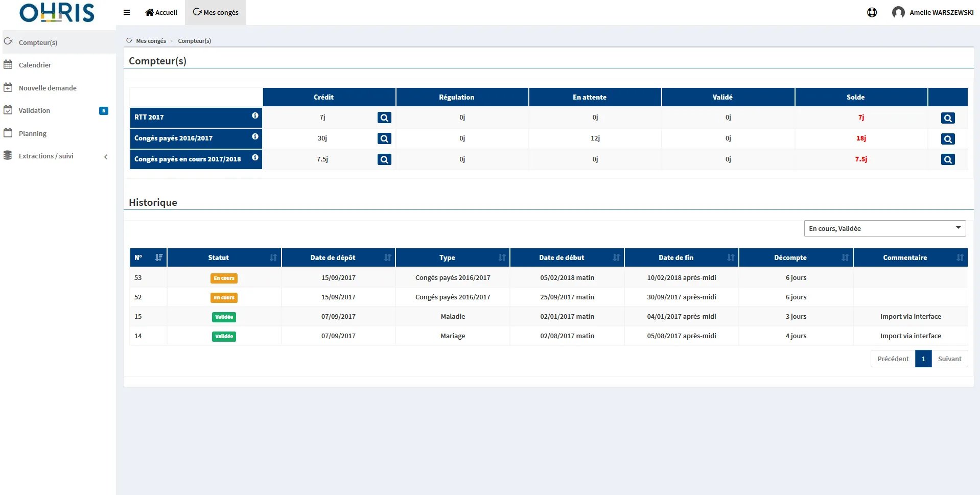The image size is (980, 495).
Task: Click magnifier next to RTT 2017 crédit
Action: coord(384,118)
